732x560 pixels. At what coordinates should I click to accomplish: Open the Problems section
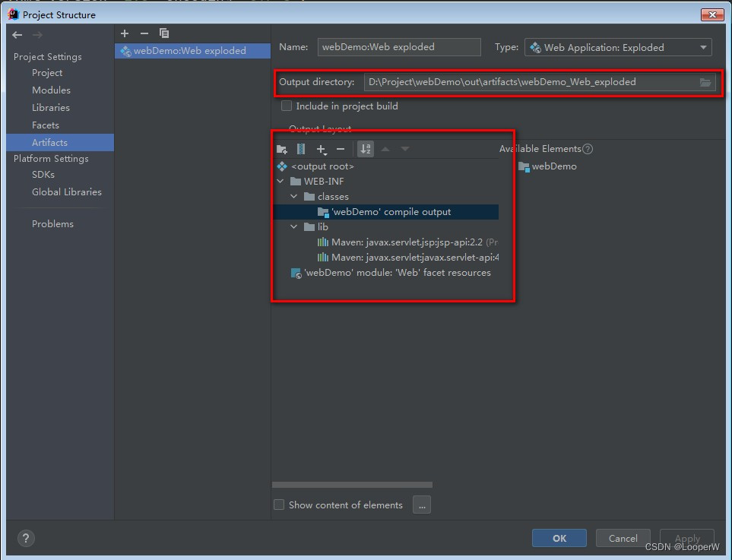point(52,224)
